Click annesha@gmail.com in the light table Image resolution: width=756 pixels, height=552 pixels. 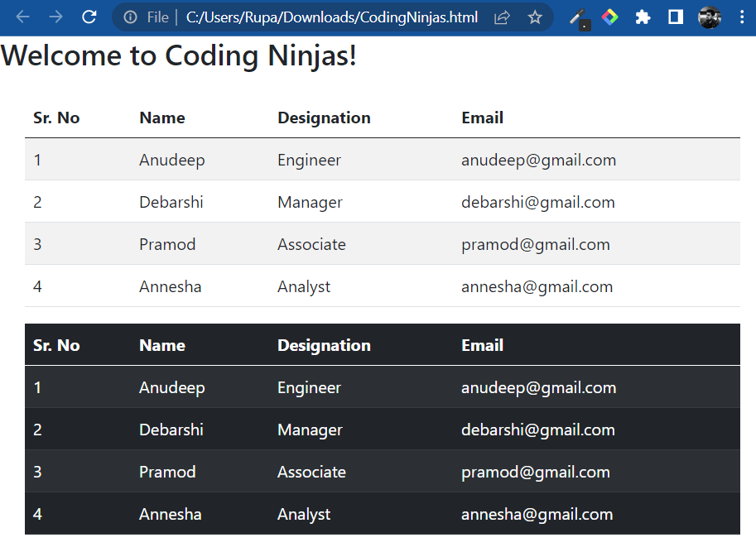click(x=536, y=286)
